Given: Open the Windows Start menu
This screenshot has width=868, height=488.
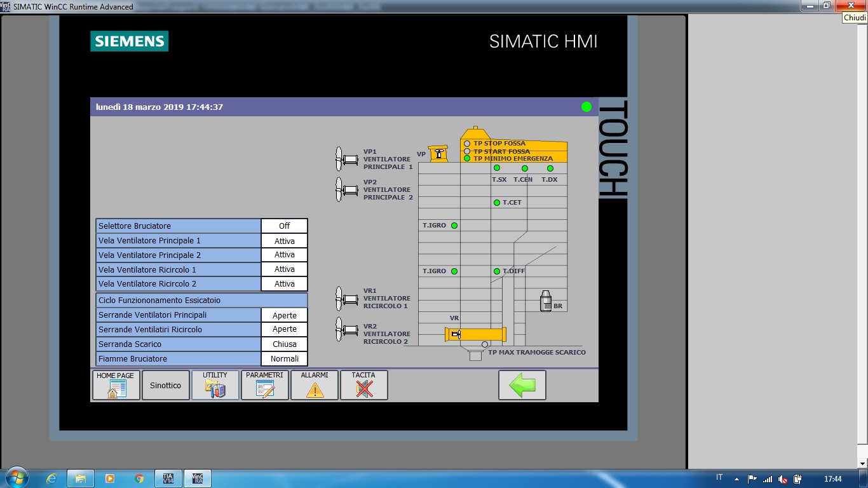Looking at the screenshot, I should pos(16,478).
